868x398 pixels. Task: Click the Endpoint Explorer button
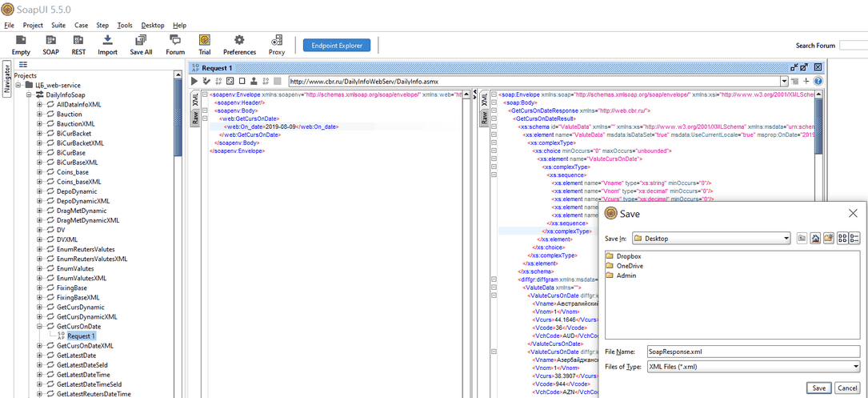(337, 46)
